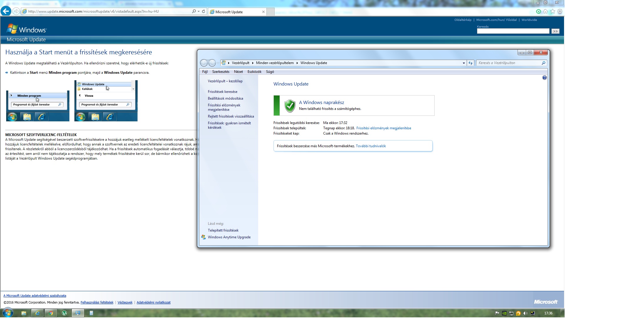Click refresh button in Control Panel address bar
The image size is (644, 320).
pyautogui.click(x=471, y=63)
